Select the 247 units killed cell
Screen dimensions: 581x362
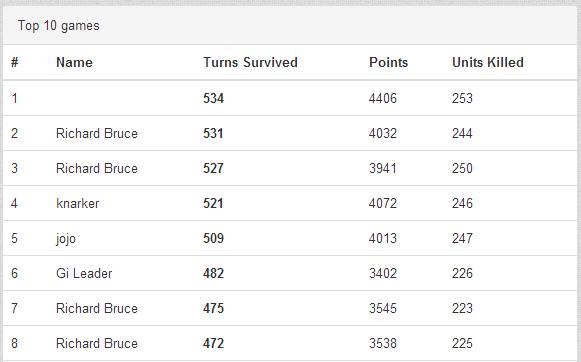462,239
